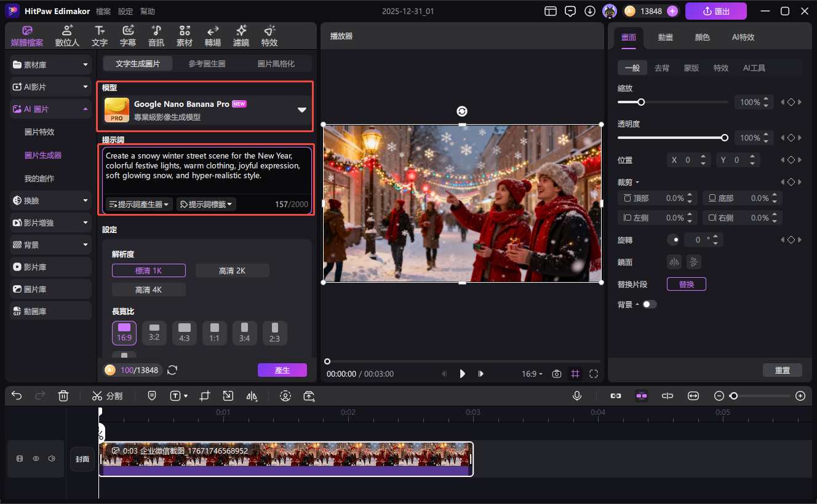Choose the 1:1 aspect ratio
The width and height of the screenshot is (817, 504).
(214, 333)
